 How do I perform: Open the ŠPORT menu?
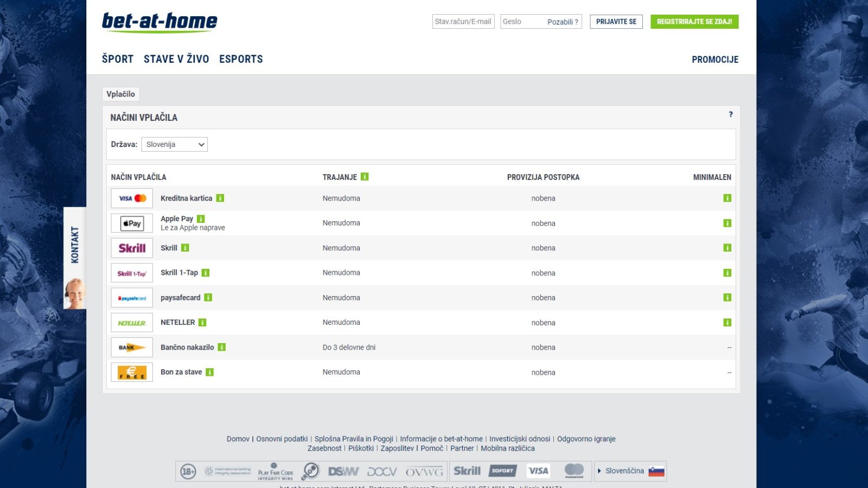pyautogui.click(x=118, y=59)
